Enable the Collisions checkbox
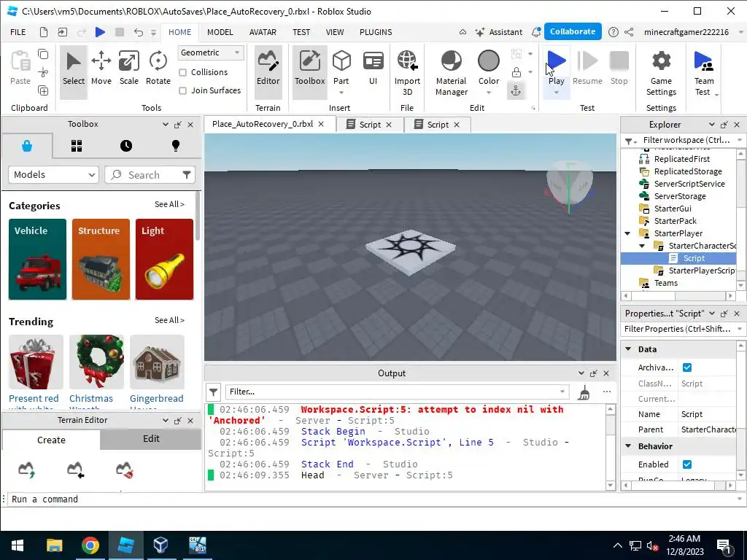The image size is (747, 560). click(x=182, y=72)
